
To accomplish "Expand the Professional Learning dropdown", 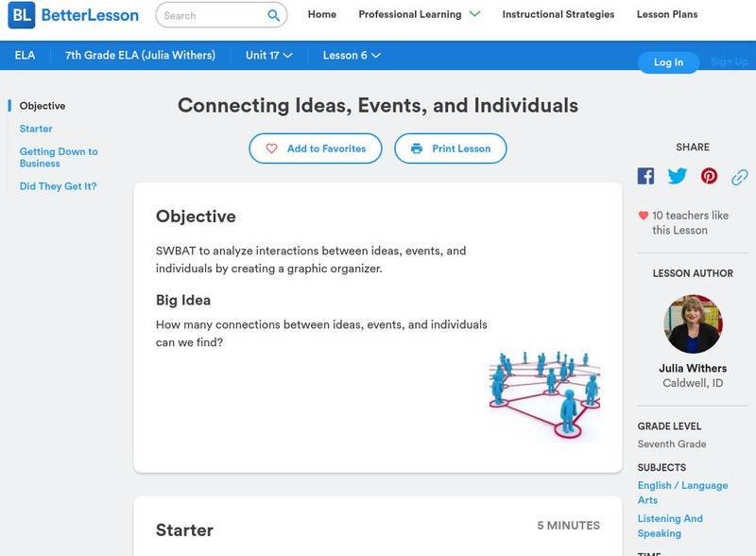I will click(x=474, y=14).
